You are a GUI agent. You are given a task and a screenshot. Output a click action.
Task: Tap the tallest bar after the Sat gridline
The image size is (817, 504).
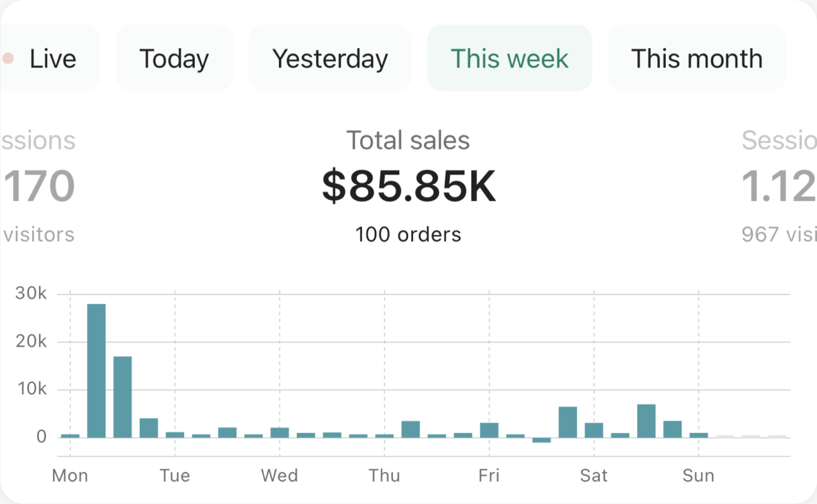point(646,421)
